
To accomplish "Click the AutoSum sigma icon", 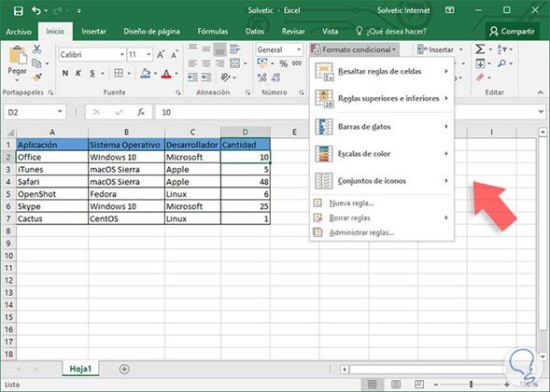I will point(480,49).
